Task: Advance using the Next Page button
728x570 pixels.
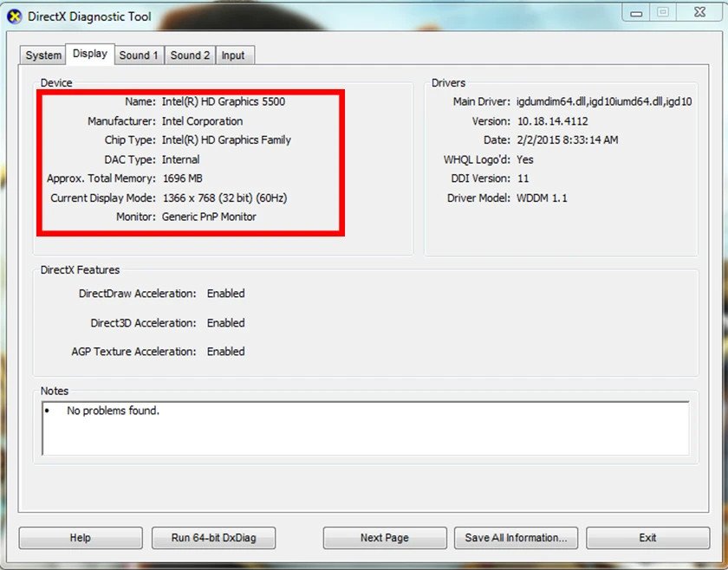Action: [384, 537]
